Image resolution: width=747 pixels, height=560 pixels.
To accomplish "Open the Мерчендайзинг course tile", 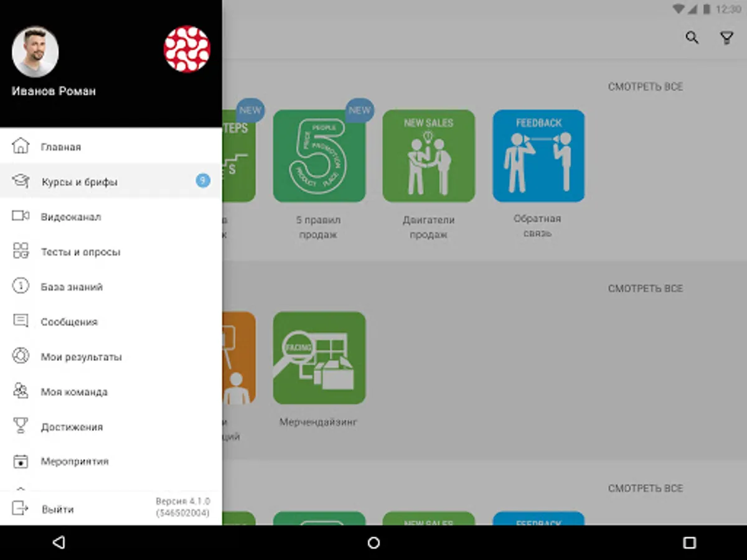I will (319, 358).
